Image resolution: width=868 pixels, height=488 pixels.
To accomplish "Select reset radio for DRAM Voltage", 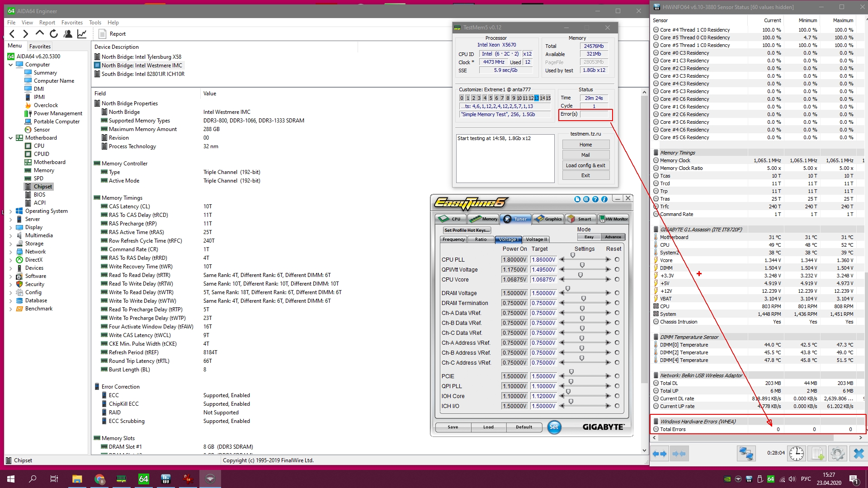I will coord(617,293).
